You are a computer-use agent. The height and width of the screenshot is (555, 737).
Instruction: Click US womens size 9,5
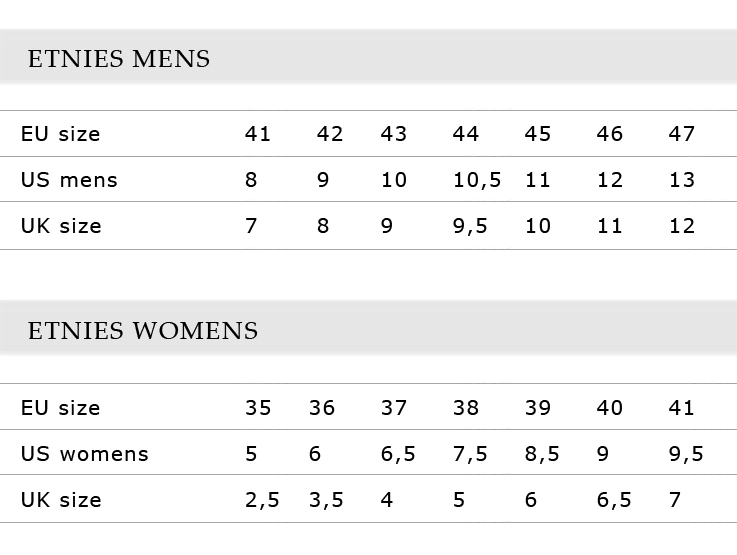pos(686,454)
